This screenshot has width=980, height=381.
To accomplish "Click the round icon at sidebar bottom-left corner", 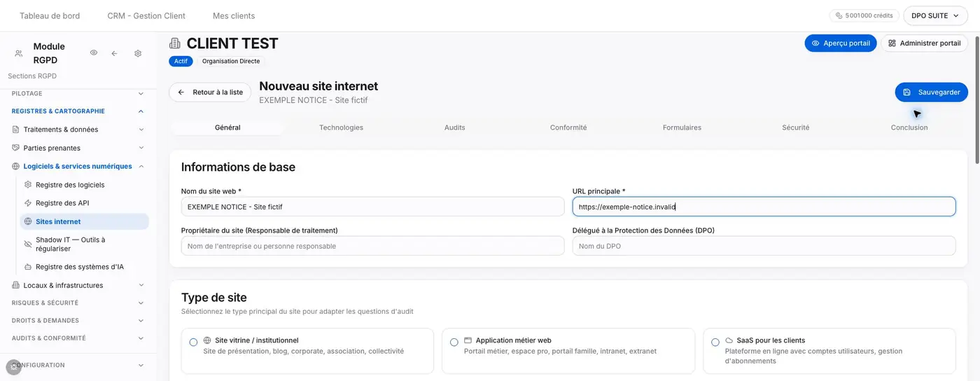I will [13, 367].
